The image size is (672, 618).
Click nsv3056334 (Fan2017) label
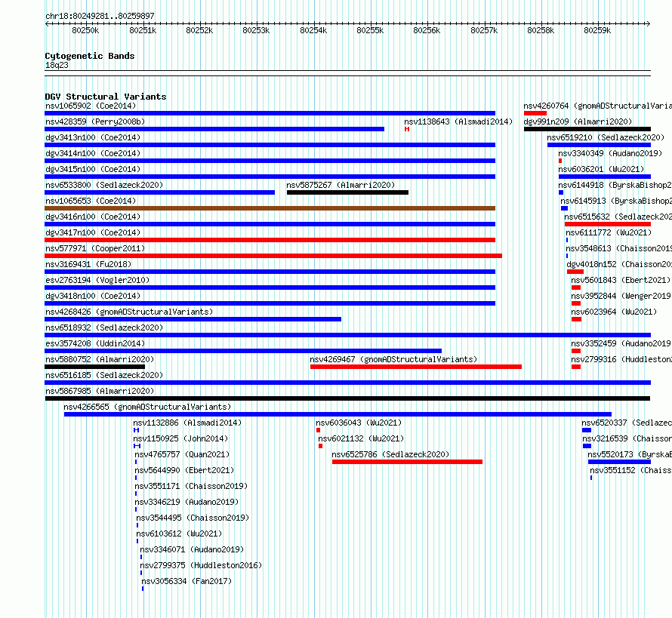186,581
